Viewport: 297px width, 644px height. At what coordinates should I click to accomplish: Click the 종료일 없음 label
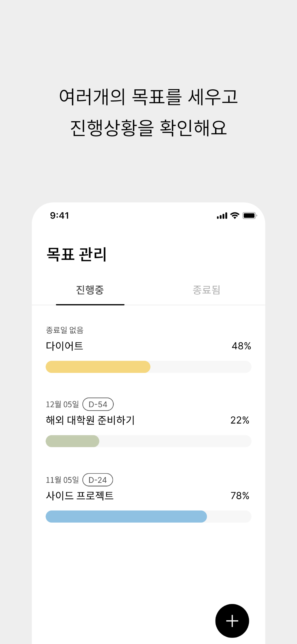pyautogui.click(x=64, y=330)
